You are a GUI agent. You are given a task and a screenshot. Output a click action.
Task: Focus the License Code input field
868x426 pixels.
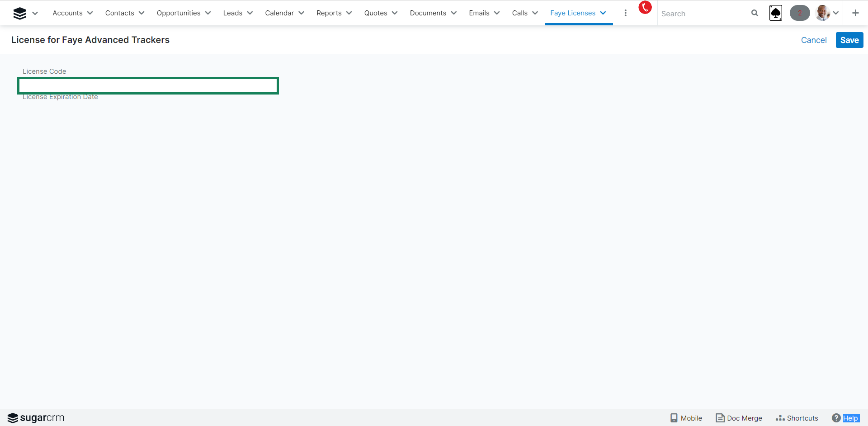pos(148,86)
